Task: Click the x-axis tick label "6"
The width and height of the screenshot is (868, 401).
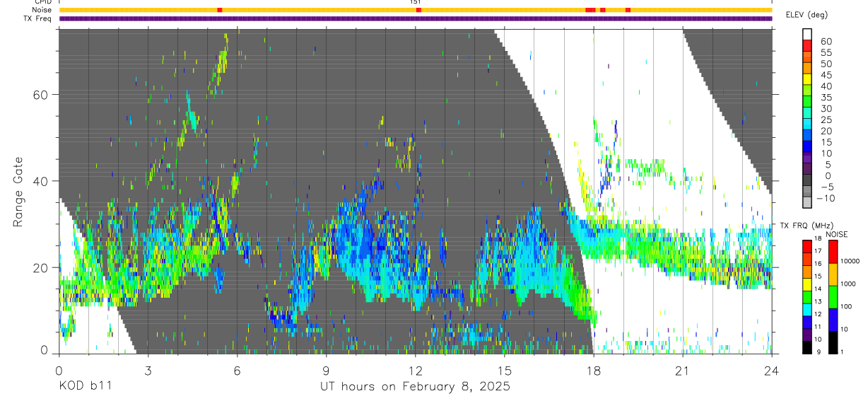Action: tap(237, 370)
